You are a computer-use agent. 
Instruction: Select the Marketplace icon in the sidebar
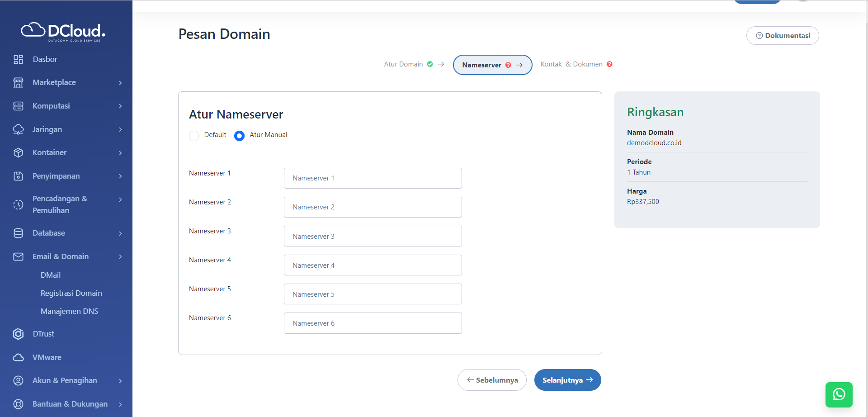click(18, 82)
